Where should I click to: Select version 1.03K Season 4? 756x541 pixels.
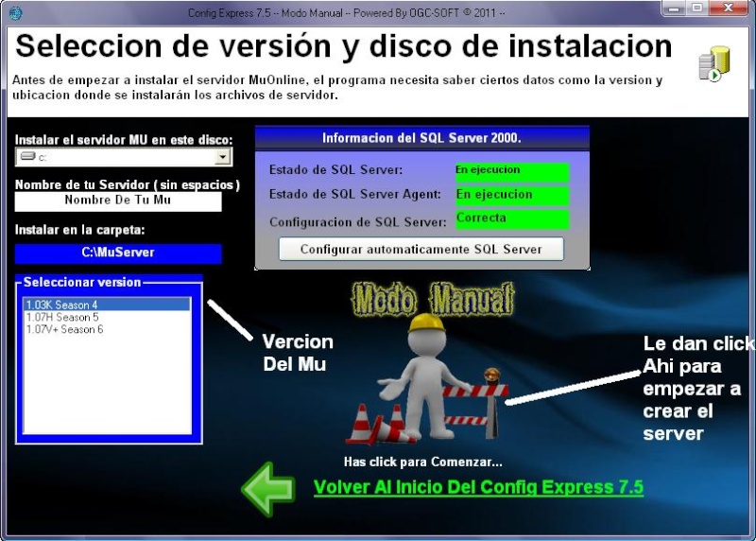click(107, 305)
